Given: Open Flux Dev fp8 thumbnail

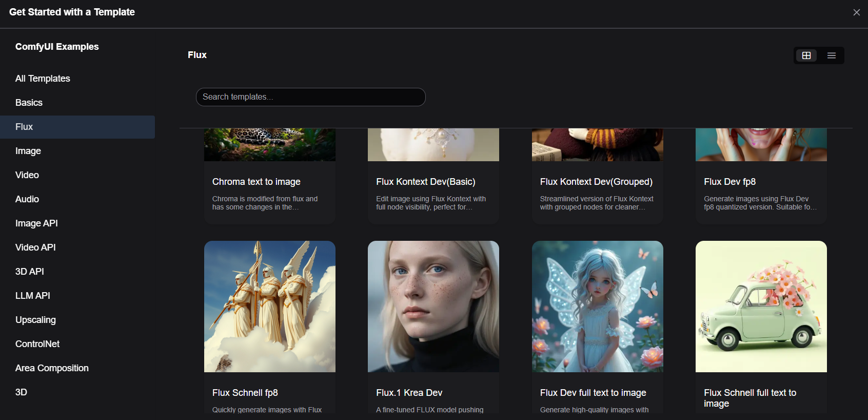Looking at the screenshot, I should 761,145.
